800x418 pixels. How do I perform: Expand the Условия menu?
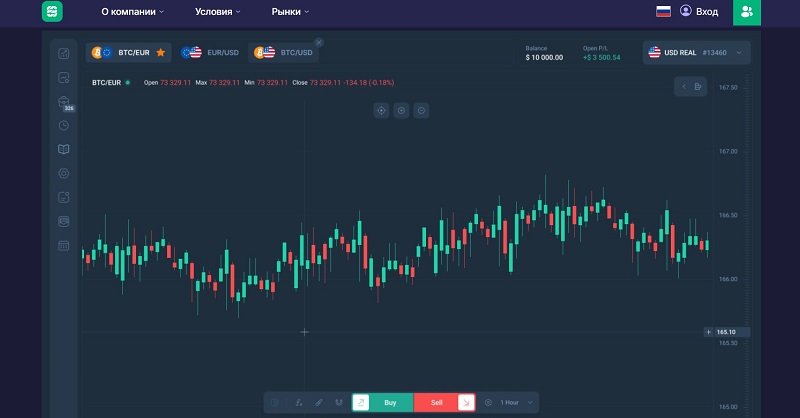tap(219, 12)
